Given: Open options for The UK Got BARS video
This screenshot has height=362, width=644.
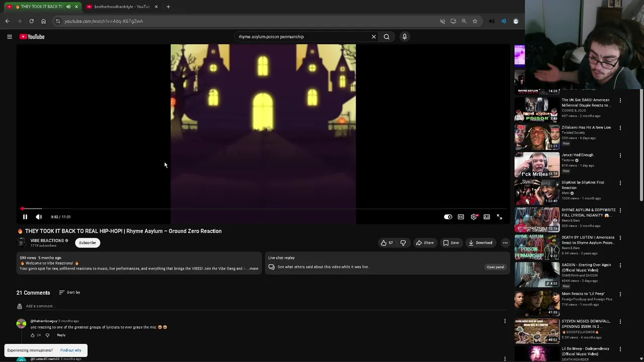Looking at the screenshot, I should 620,101.
